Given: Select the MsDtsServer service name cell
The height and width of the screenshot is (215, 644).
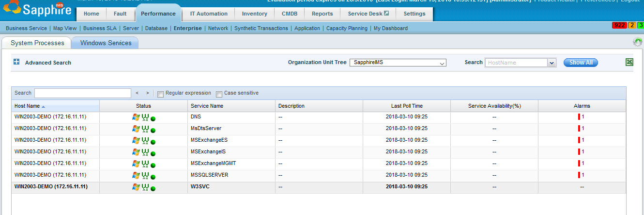Looking at the screenshot, I should click(x=231, y=128).
